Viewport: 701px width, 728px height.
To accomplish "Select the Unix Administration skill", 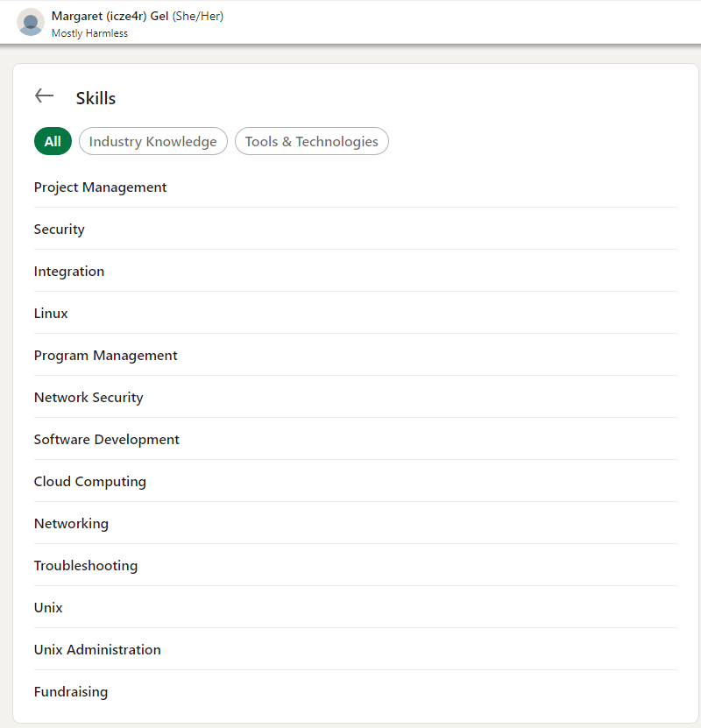I will [97, 649].
